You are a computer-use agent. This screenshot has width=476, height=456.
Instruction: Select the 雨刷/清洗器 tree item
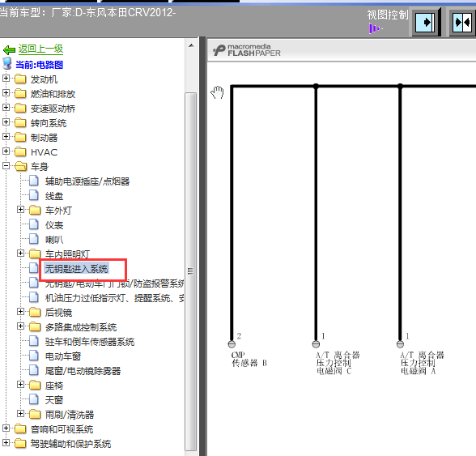[x=70, y=415]
